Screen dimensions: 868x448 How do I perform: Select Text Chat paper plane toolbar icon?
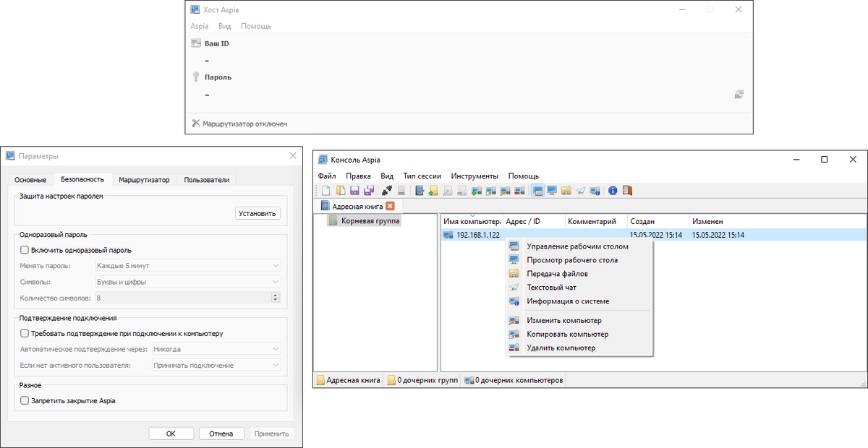click(x=580, y=191)
